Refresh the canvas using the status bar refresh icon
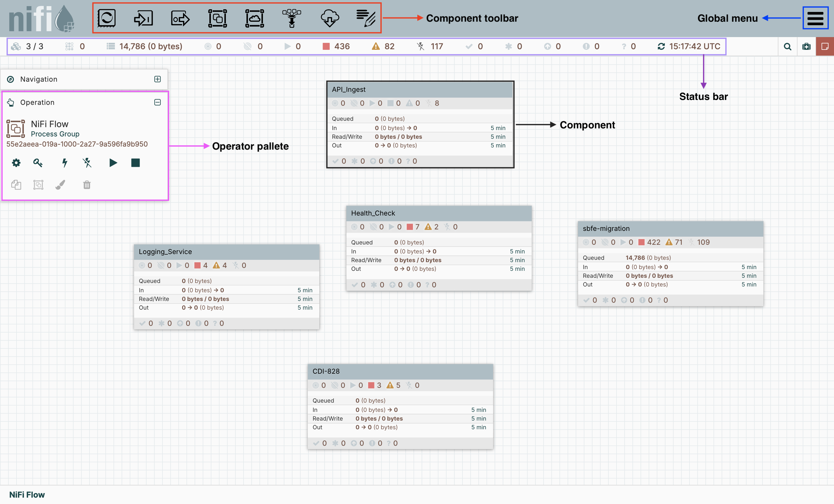This screenshot has width=834, height=504. point(662,46)
